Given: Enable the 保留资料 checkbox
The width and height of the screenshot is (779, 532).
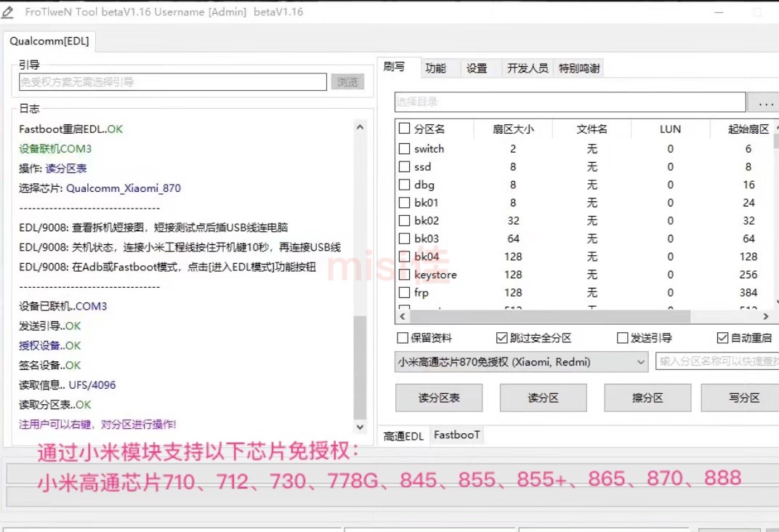Looking at the screenshot, I should (x=403, y=338).
